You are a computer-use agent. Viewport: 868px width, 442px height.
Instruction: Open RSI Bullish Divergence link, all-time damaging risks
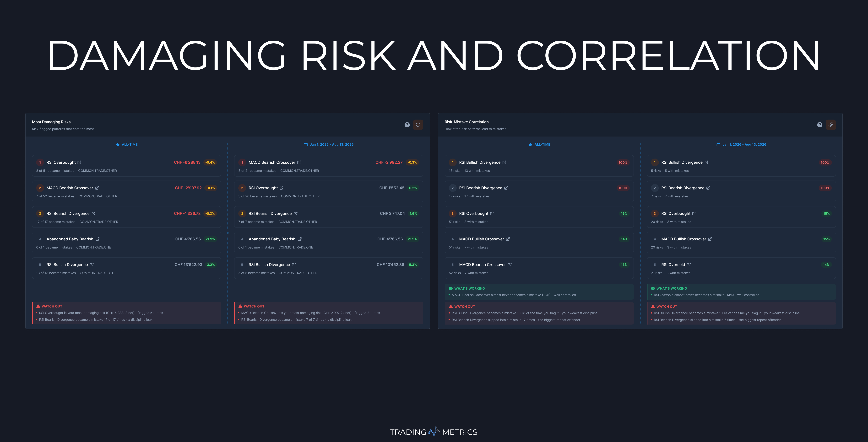[x=92, y=265]
